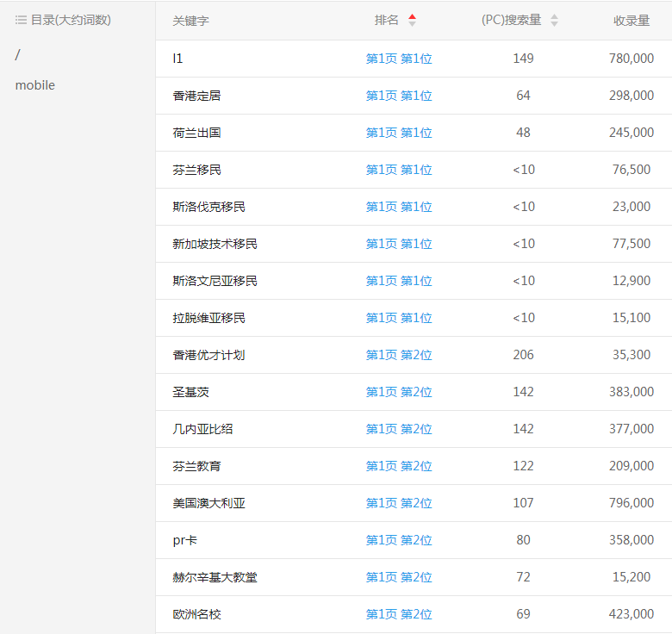Click 第1页 第1位 for 斯洛伐克移民
Viewport: 672px width, 634px height.
pyautogui.click(x=399, y=207)
